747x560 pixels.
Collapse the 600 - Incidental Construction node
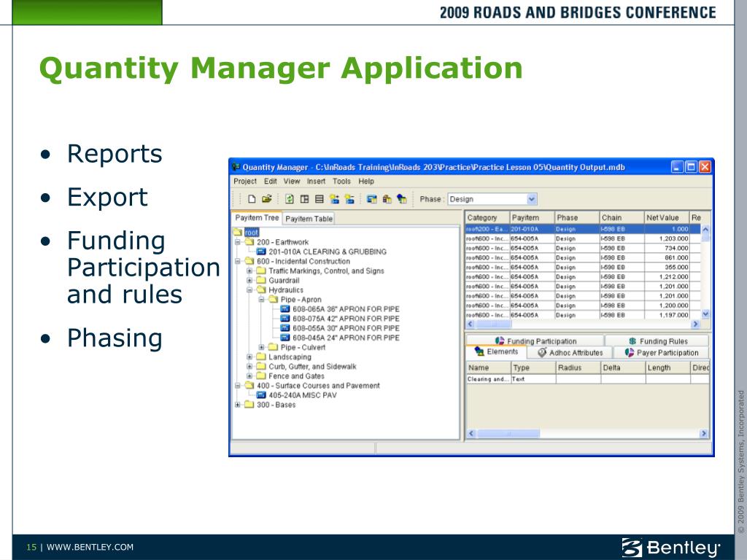pos(237,261)
